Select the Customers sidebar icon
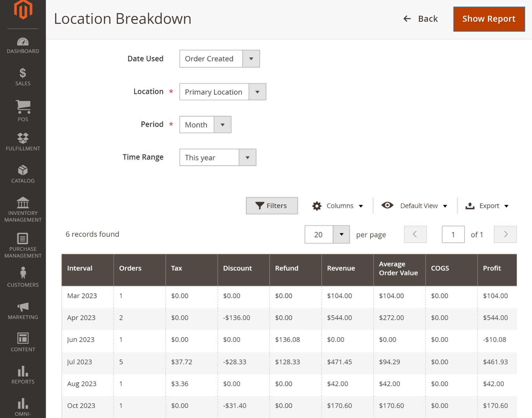 pos(23,274)
